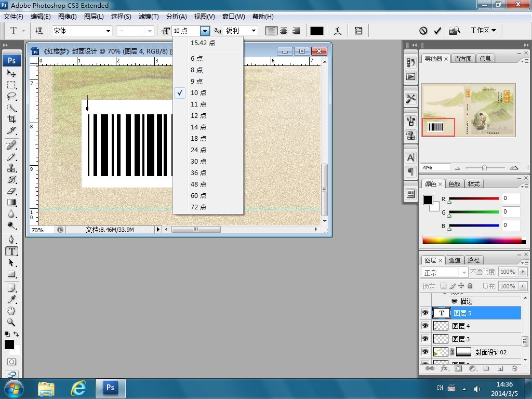532x399 pixels.
Task: Select the Move tool
Action: (11, 73)
